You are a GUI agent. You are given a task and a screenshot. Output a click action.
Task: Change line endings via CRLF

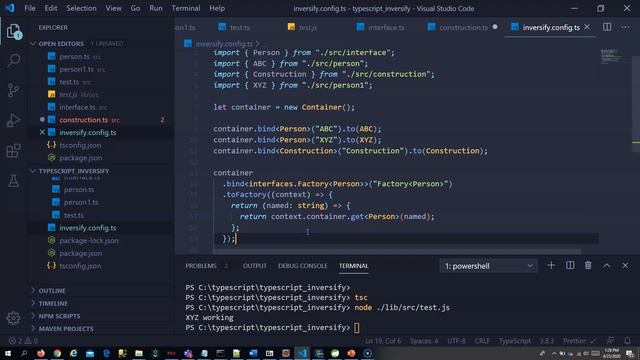(x=482, y=341)
